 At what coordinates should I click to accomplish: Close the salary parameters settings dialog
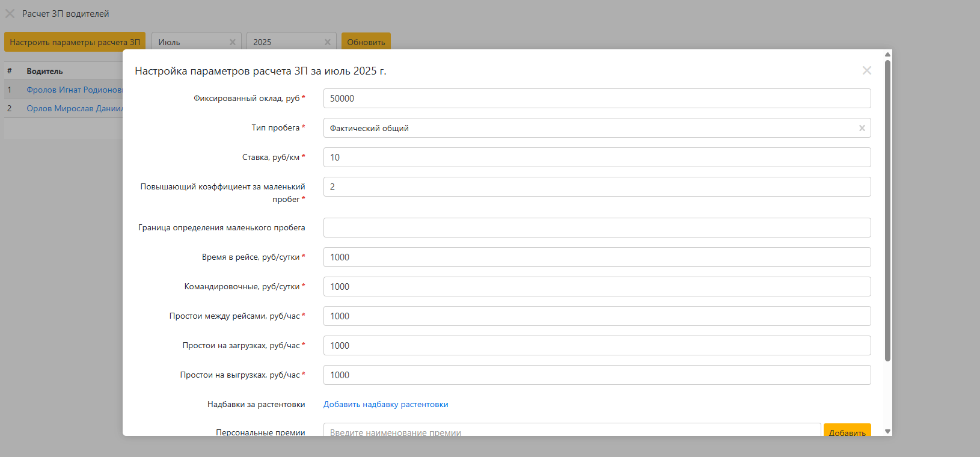866,70
